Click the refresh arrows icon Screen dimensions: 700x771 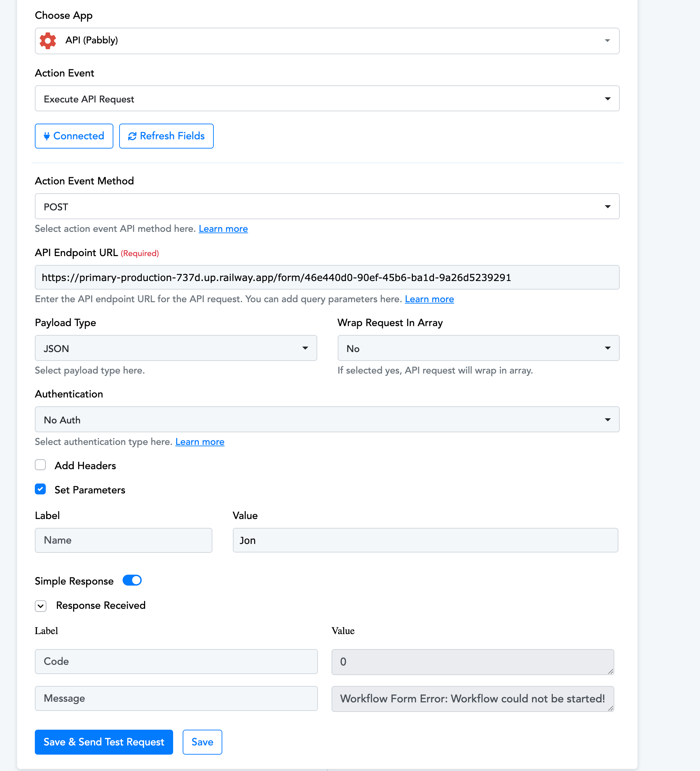(132, 136)
